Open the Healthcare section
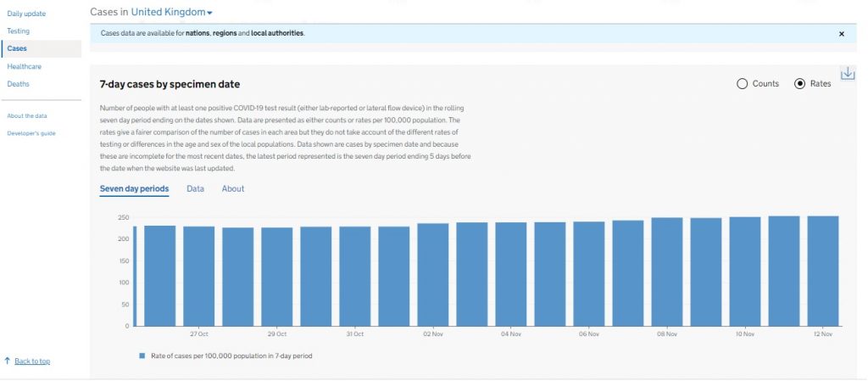The width and height of the screenshot is (868, 381). click(24, 66)
